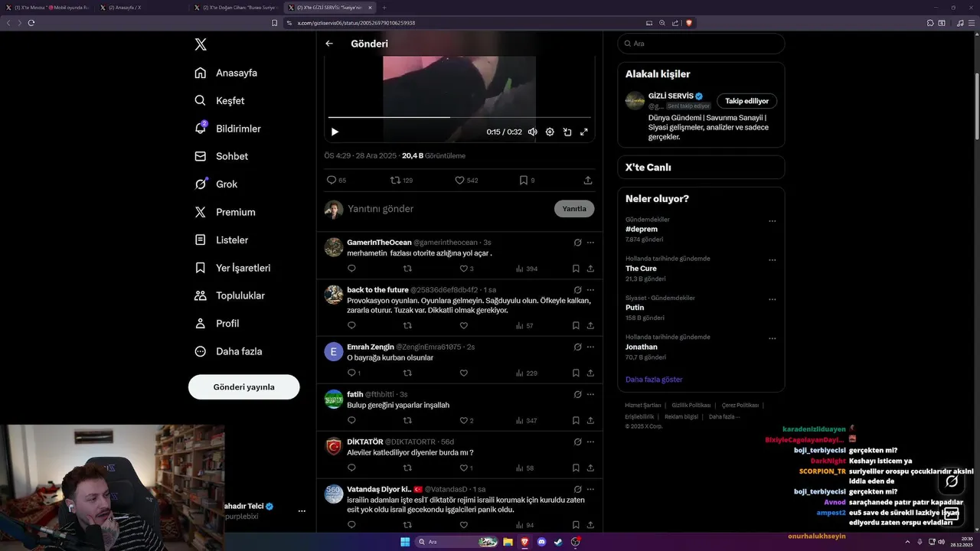Image resolution: width=980 pixels, height=551 pixels.
Task: Toggle video picture-in-picture icon
Action: [x=567, y=132]
